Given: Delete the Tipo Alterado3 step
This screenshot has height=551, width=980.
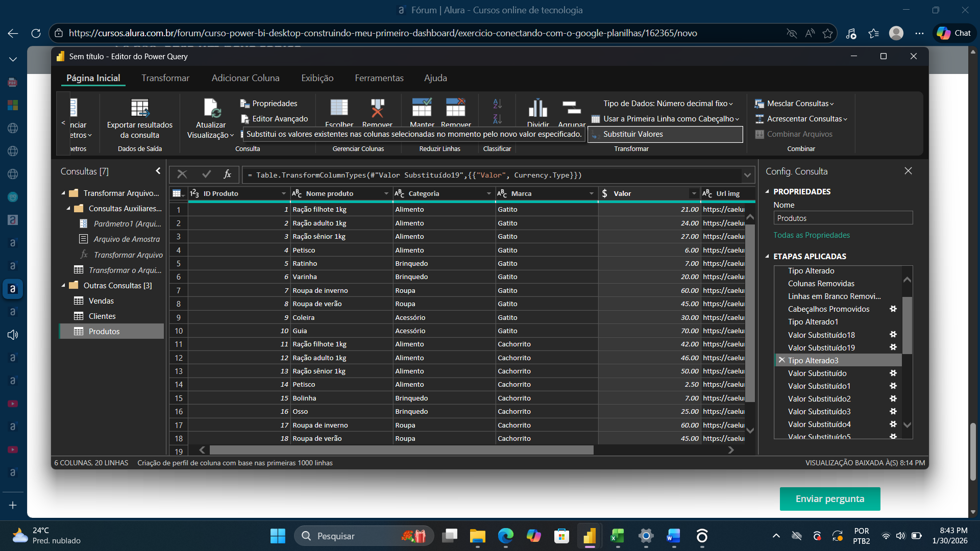Looking at the screenshot, I should point(781,360).
